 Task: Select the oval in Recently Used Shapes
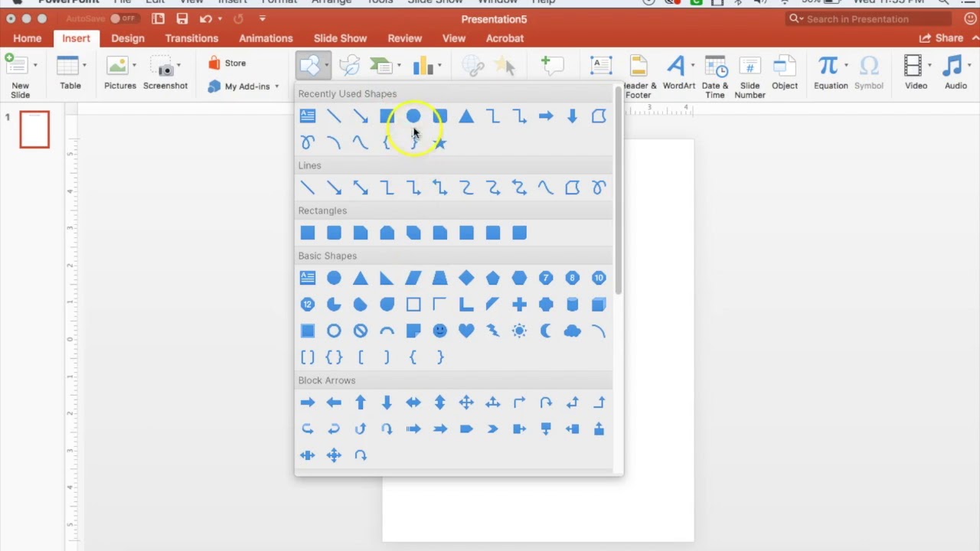[413, 116]
